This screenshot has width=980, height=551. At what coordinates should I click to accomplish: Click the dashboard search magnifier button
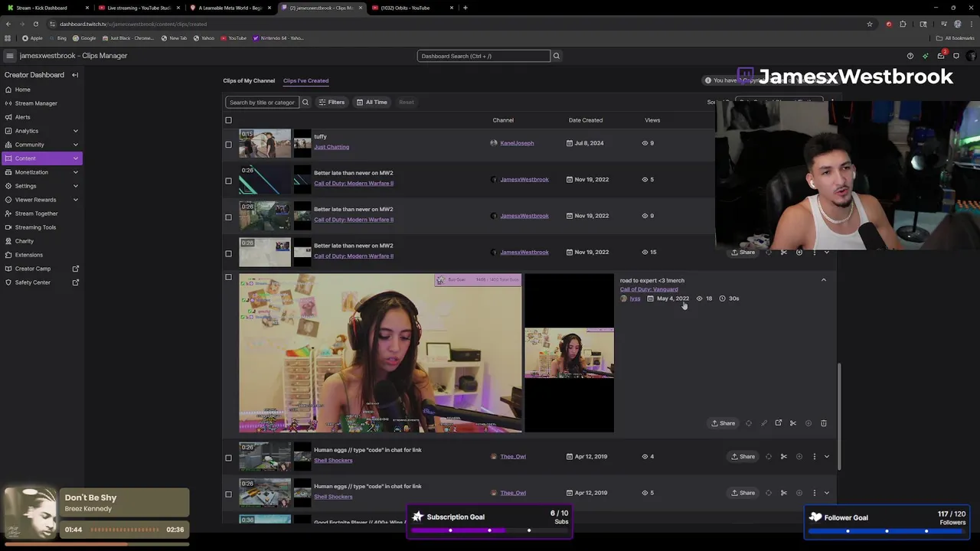pos(557,56)
